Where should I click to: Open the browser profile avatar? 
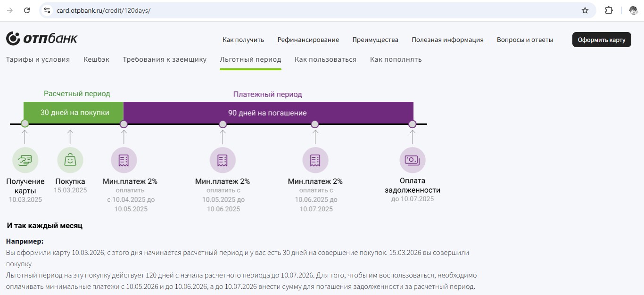tap(633, 10)
